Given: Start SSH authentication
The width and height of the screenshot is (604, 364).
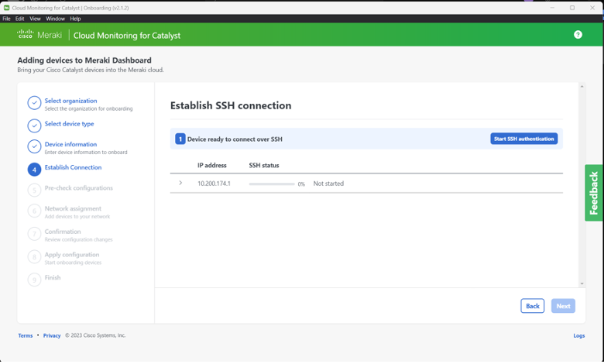Looking at the screenshot, I should [x=524, y=139].
